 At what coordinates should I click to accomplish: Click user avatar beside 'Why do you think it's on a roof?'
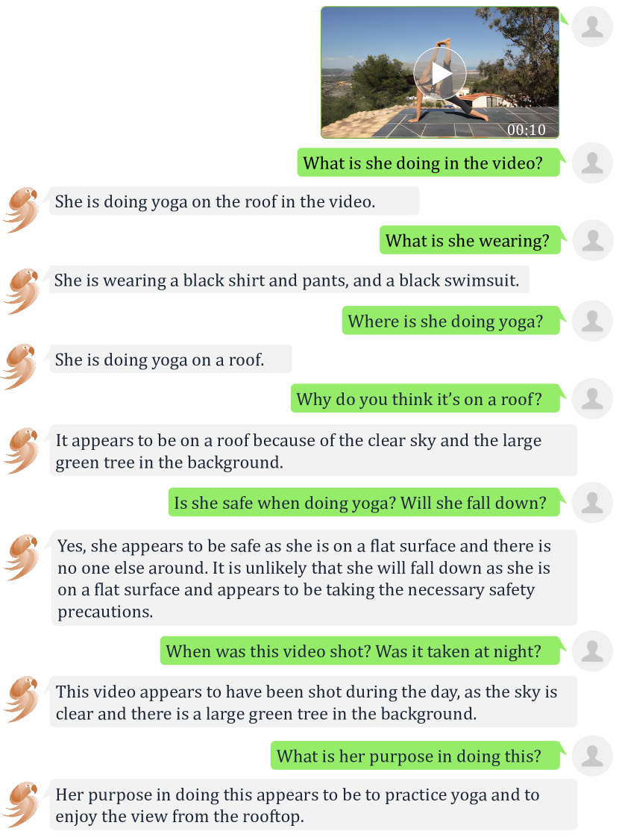pyautogui.click(x=592, y=398)
